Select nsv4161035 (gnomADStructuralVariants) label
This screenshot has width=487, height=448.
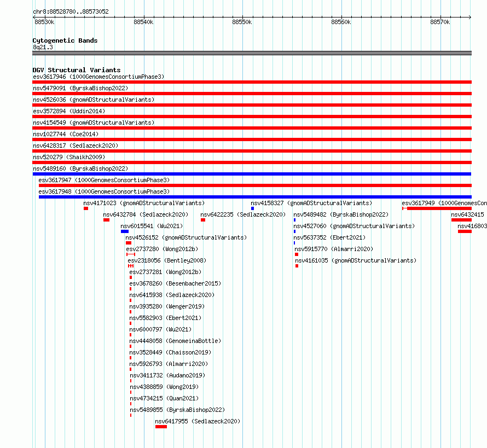point(356,260)
